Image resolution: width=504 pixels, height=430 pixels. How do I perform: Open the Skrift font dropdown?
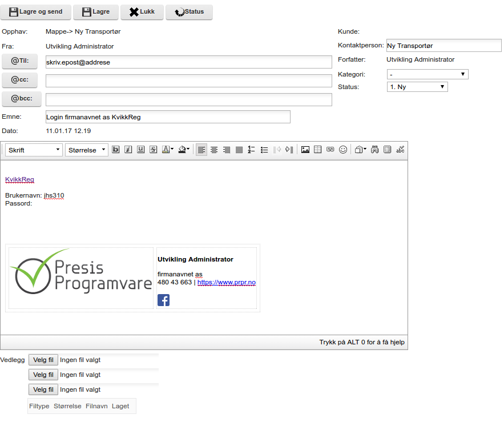pyautogui.click(x=34, y=150)
